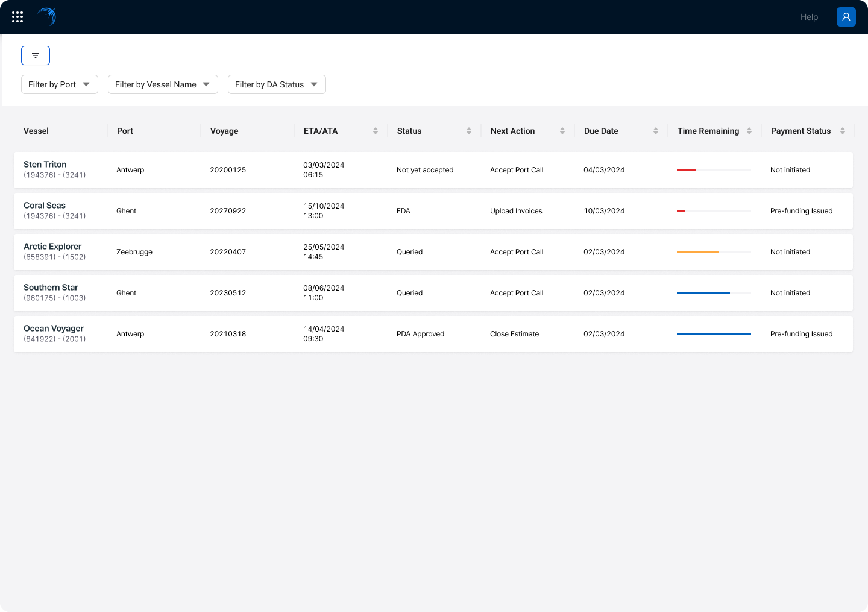Open the app launcher grid menu

[17, 17]
